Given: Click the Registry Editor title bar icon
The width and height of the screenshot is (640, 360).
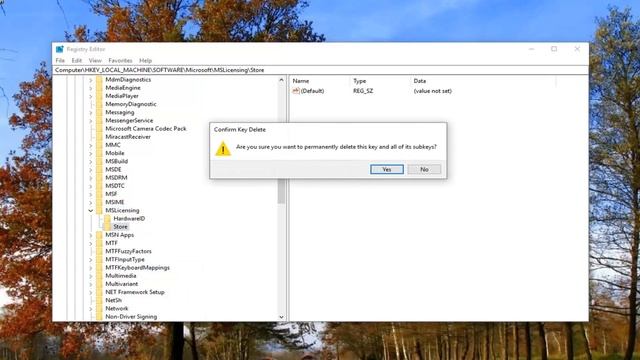Looking at the screenshot, I should [60, 49].
